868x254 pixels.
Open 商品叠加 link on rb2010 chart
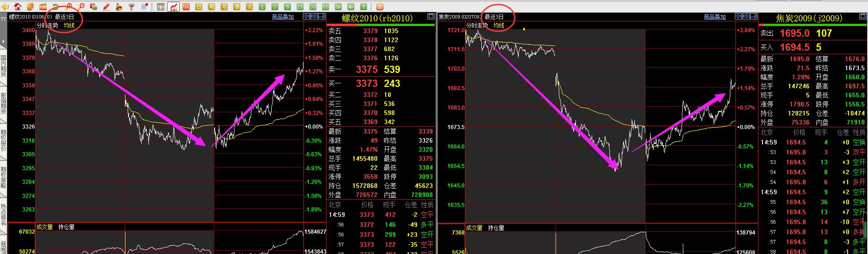point(283,17)
